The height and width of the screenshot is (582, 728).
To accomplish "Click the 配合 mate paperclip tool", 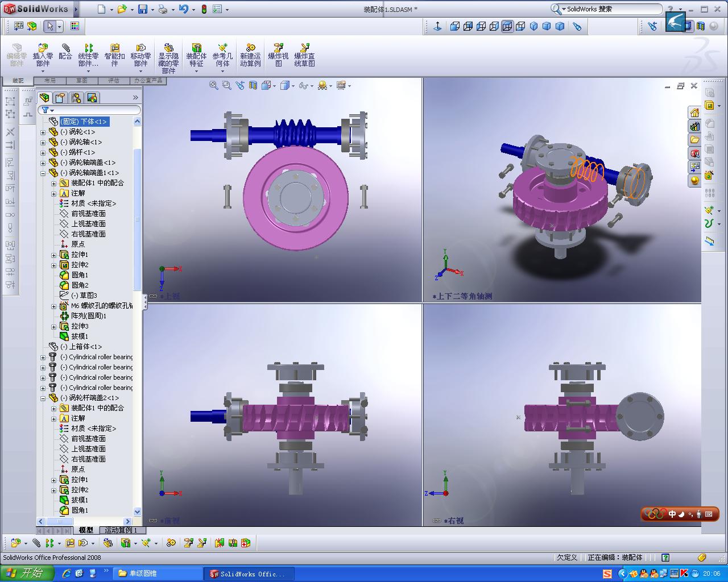I will pyautogui.click(x=65, y=52).
